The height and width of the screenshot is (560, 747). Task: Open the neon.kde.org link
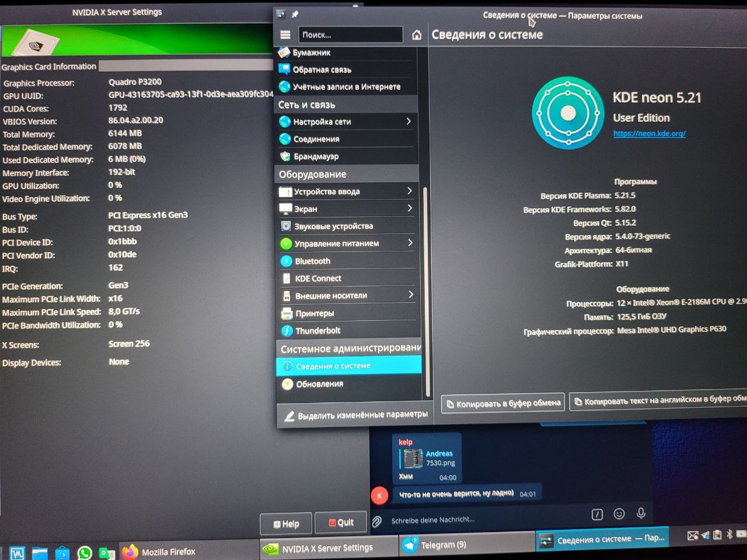[x=649, y=134]
